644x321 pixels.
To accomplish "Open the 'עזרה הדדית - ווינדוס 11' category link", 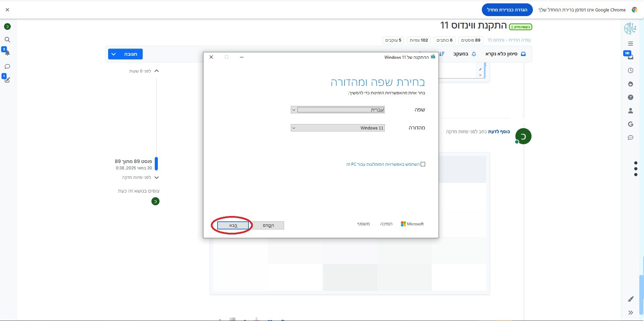I will [509, 40].
